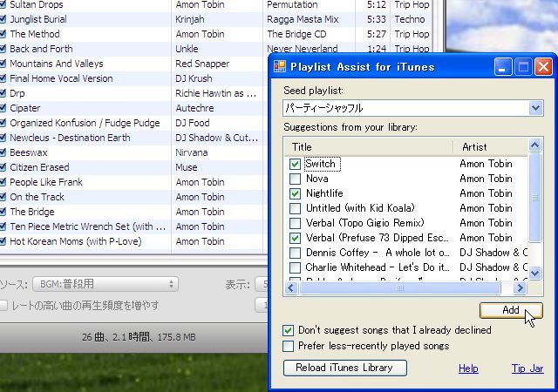Click suggestions horizontal scroll right arrow
The height and width of the screenshot is (392, 558).
[x=520, y=287]
